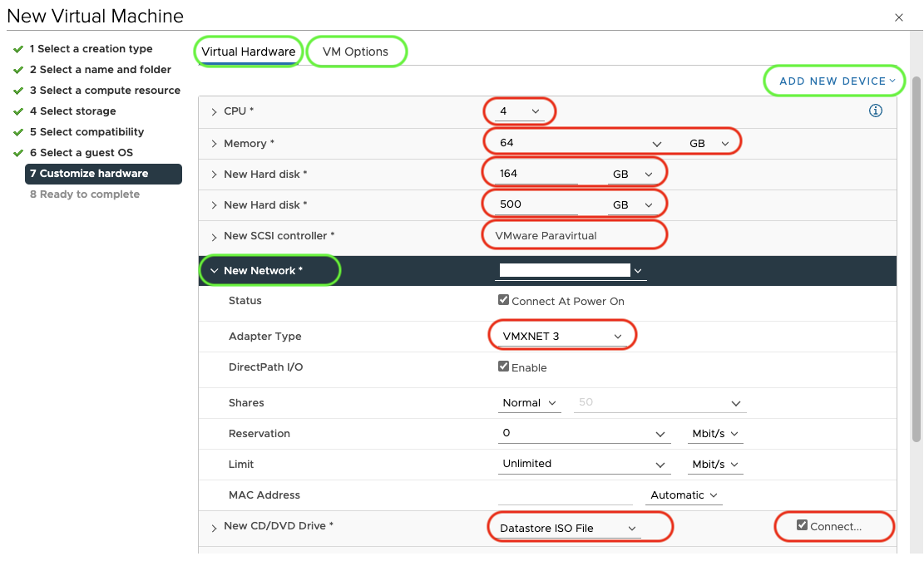Open the VM Options tab

(x=357, y=51)
